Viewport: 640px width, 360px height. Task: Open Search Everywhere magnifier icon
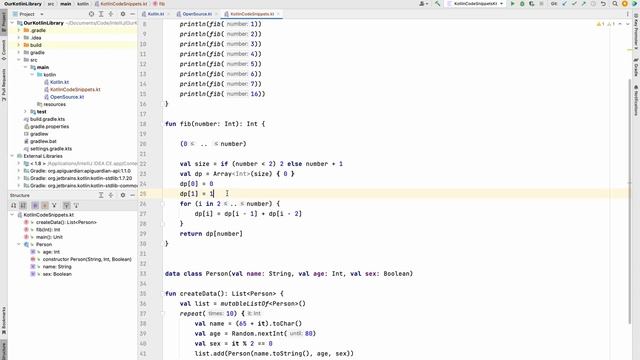click(615, 4)
